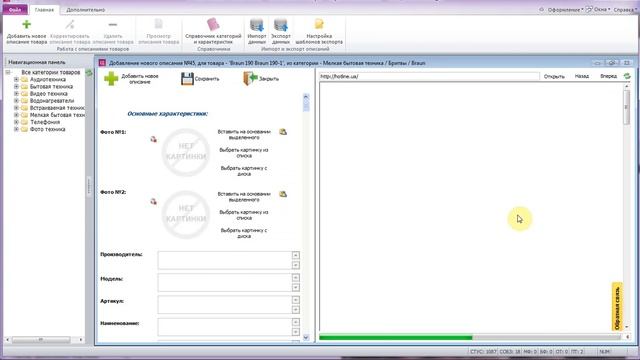The image size is (640, 360).
Task: Expand the 'Водонагреватели' category node
Action: [x=16, y=100]
